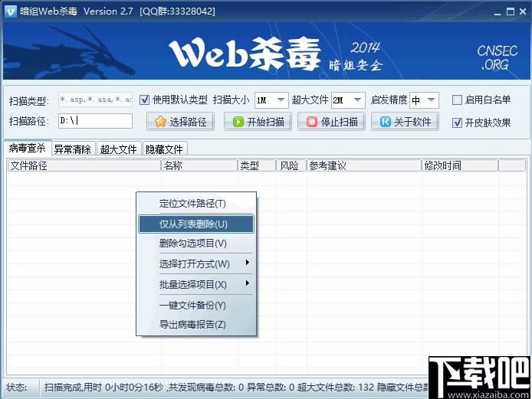Switch to the 超大文件 tab

pyautogui.click(x=118, y=149)
